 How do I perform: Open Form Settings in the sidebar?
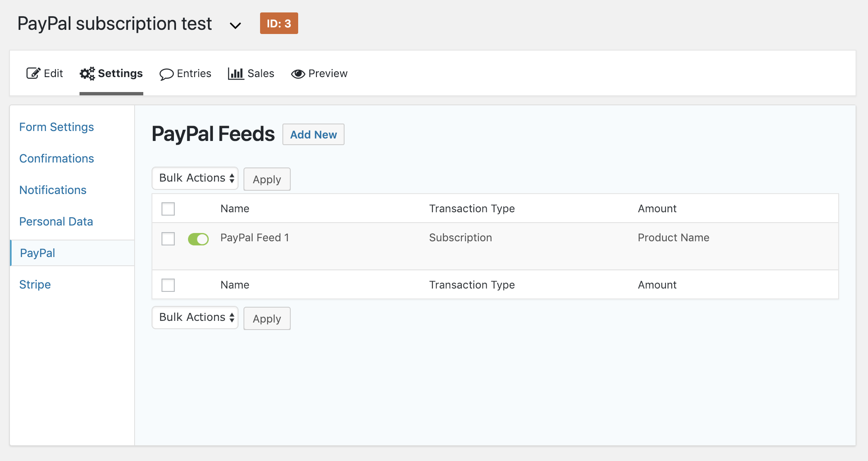coord(57,127)
